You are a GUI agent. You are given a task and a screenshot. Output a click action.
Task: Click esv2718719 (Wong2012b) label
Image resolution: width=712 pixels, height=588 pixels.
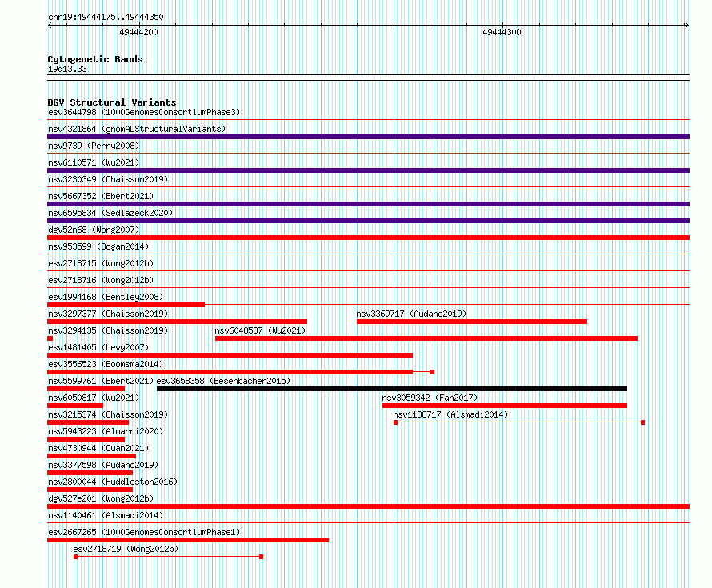(x=126, y=549)
